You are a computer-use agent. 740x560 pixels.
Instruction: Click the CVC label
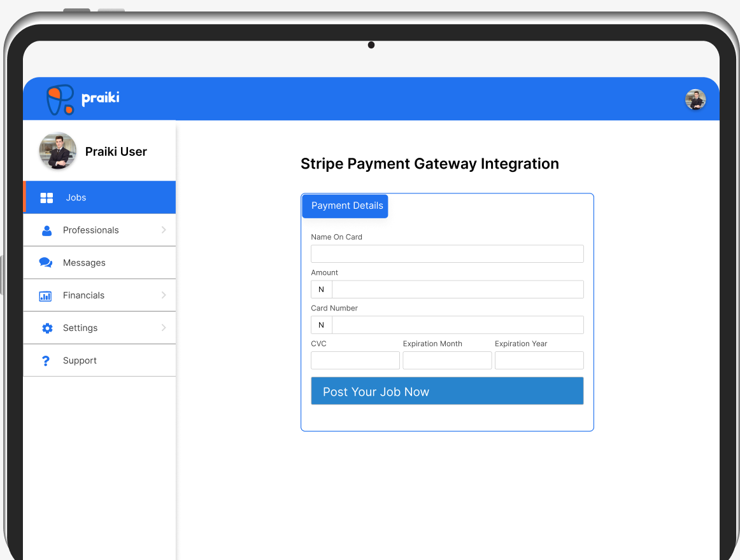(x=318, y=344)
